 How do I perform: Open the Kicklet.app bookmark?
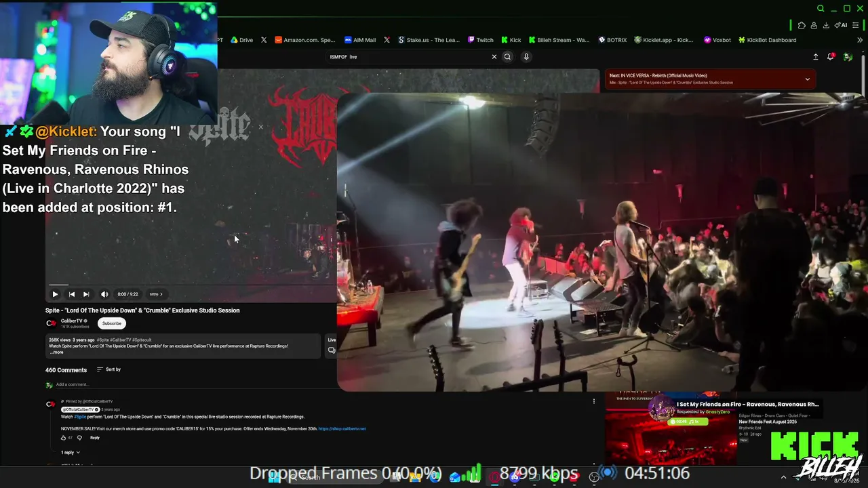coord(664,40)
